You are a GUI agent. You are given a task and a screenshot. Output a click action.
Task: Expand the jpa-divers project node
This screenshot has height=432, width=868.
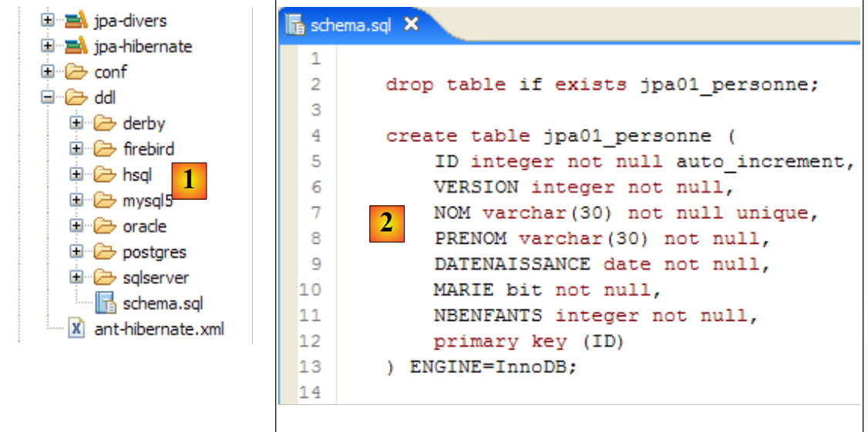(49, 21)
